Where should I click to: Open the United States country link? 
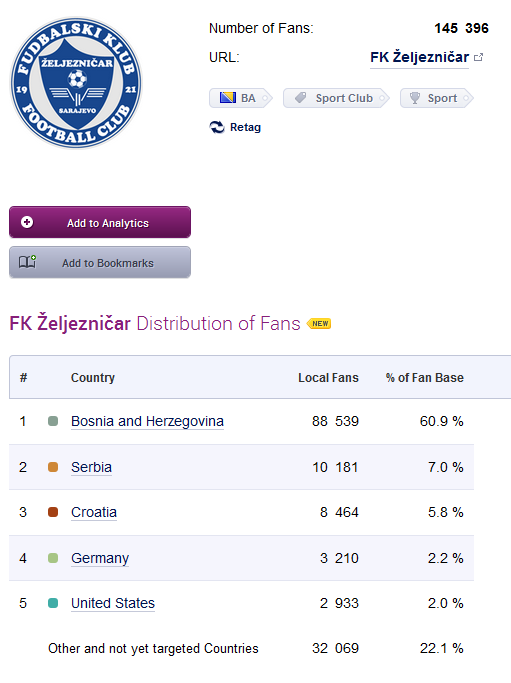point(113,603)
